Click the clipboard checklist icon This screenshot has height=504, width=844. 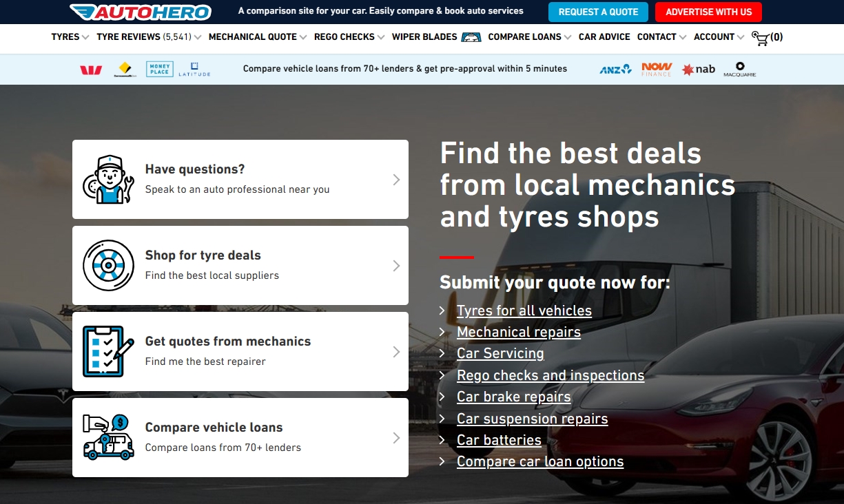(x=105, y=351)
